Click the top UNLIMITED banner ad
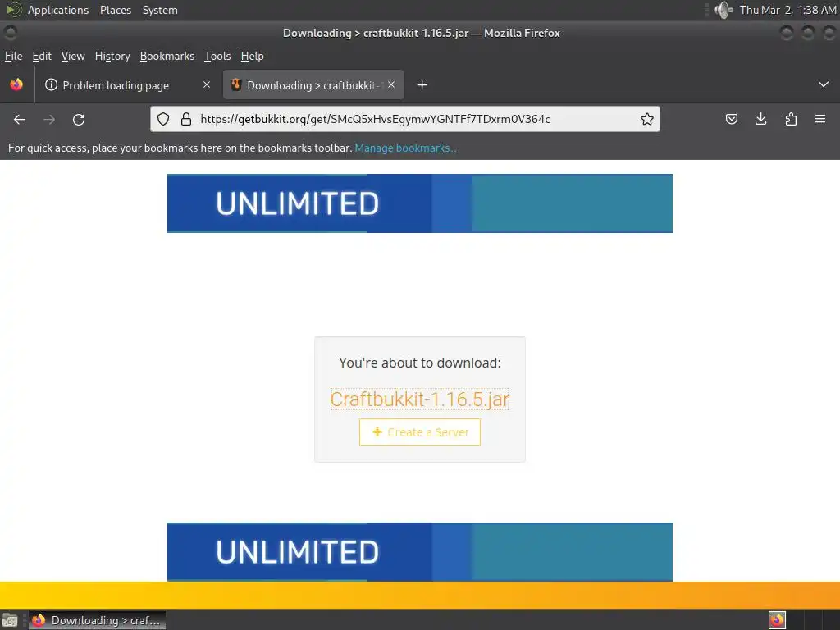The image size is (840, 630). tap(419, 203)
